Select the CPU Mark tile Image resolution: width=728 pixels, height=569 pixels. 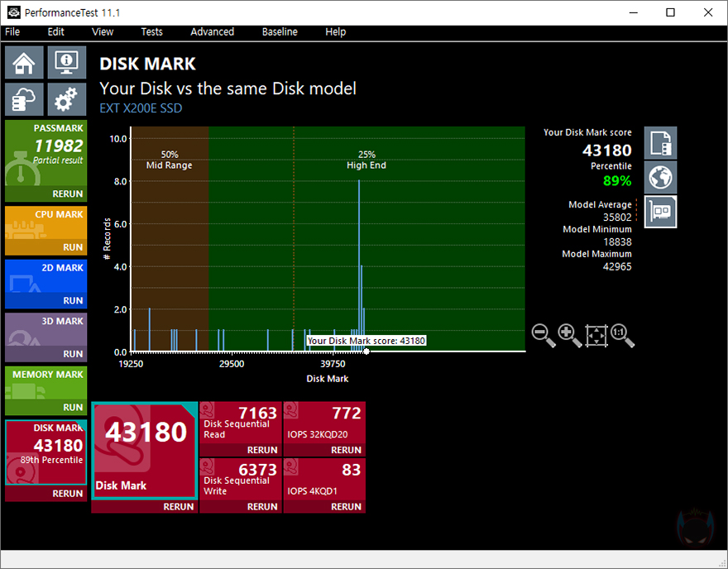pos(46,222)
